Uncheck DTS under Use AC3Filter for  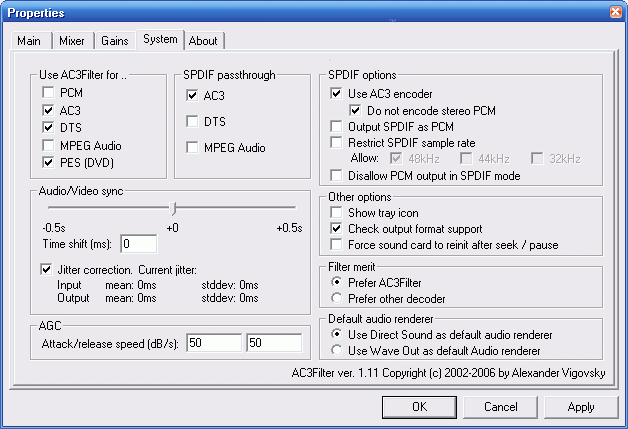pyautogui.click(x=47, y=127)
